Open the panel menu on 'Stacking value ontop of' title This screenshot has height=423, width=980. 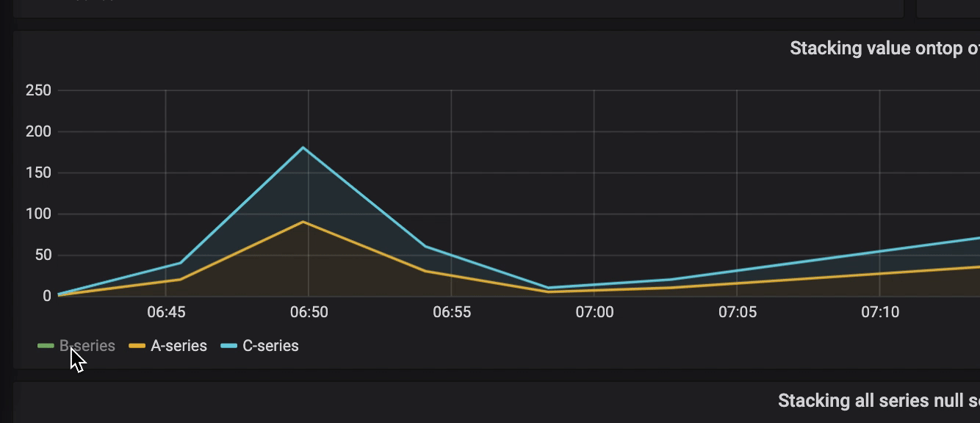pos(882,48)
